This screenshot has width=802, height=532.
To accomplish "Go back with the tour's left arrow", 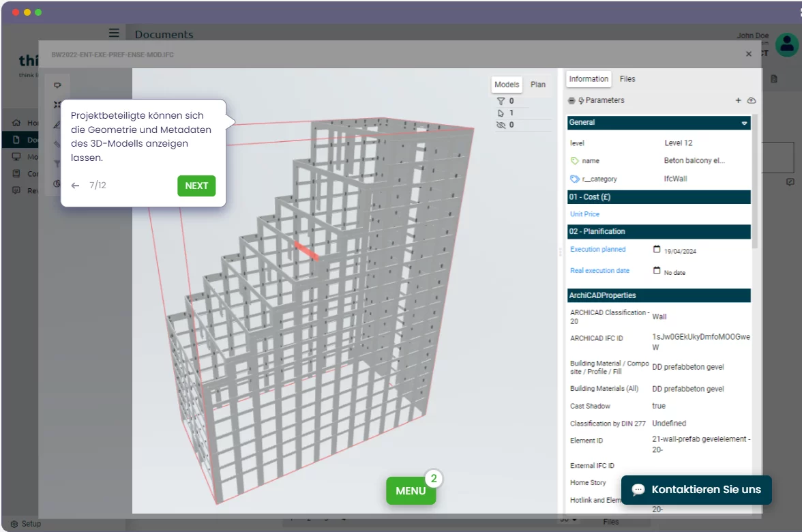I will click(x=76, y=186).
